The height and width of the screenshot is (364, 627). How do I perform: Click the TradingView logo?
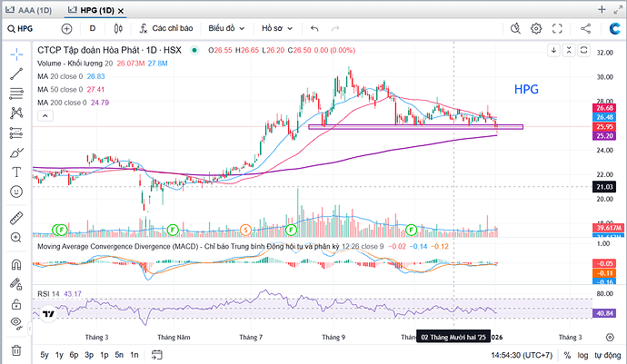(x=48, y=314)
